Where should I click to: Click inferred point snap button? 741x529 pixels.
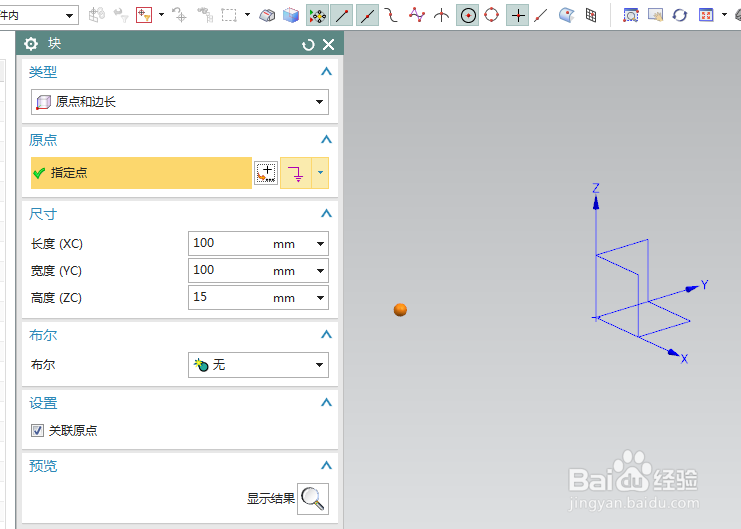[296, 173]
